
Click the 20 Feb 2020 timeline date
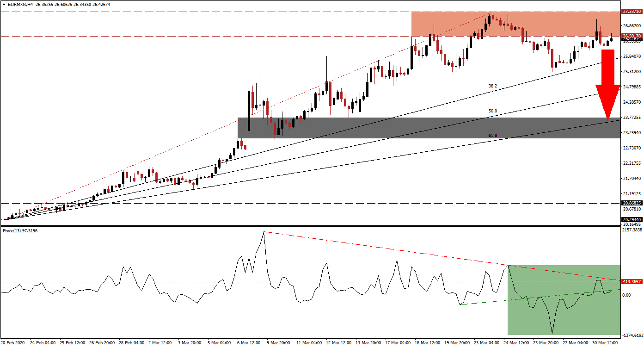[14, 343]
